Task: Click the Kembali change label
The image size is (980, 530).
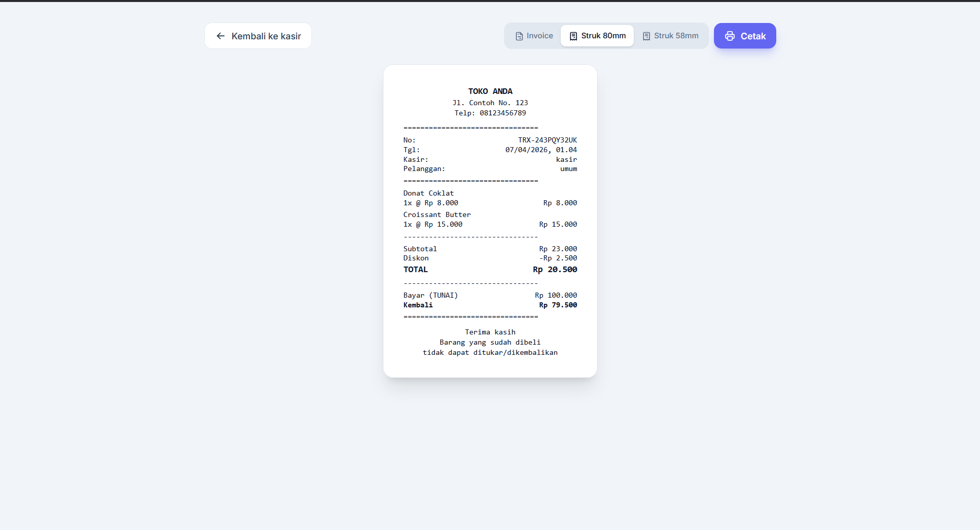Action: pyautogui.click(x=418, y=305)
